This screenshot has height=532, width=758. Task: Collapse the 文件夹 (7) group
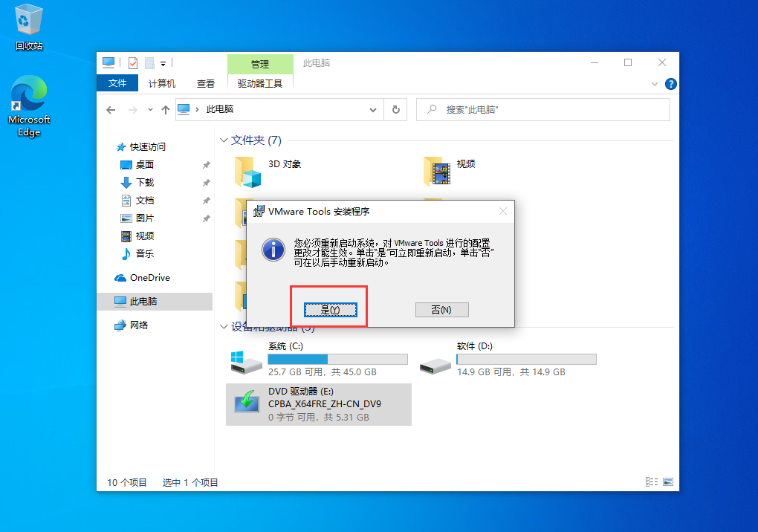(224, 140)
